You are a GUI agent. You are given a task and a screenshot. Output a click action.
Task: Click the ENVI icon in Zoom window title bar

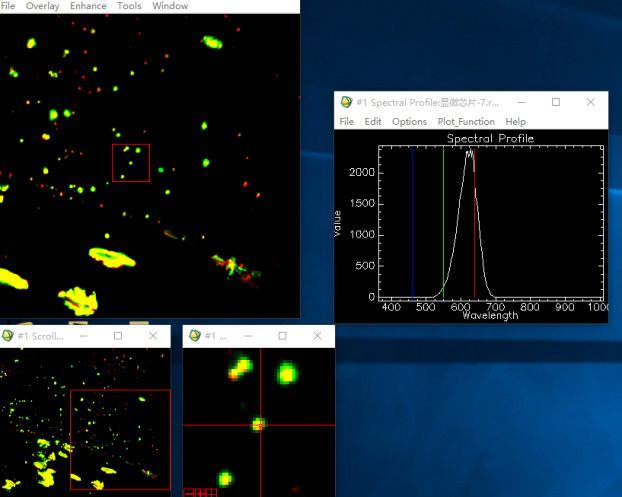coord(195,336)
